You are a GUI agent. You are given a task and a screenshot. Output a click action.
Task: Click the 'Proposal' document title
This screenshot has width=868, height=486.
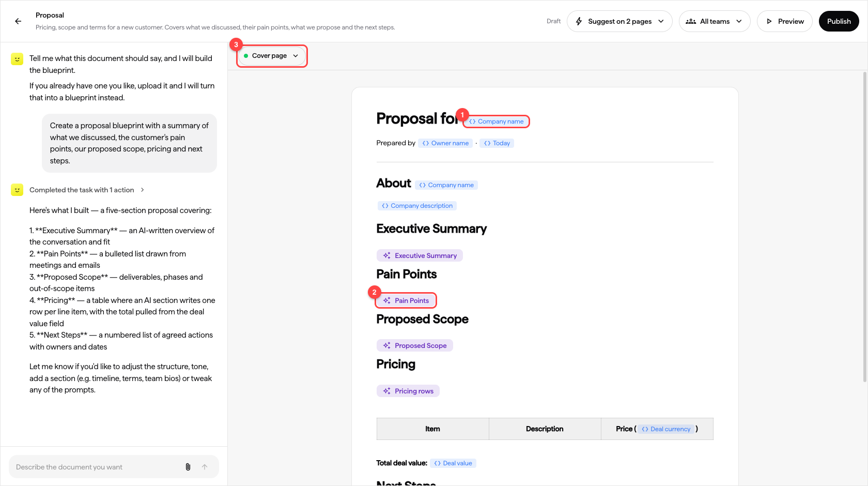[x=50, y=16]
